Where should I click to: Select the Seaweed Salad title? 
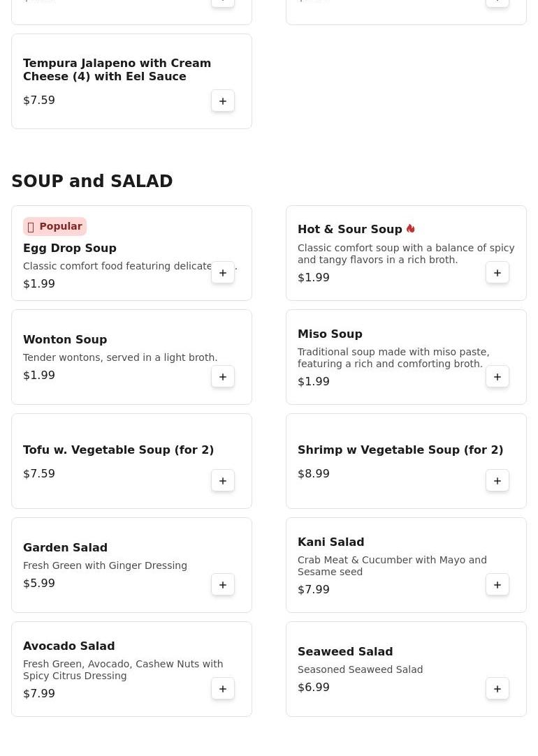(x=345, y=651)
